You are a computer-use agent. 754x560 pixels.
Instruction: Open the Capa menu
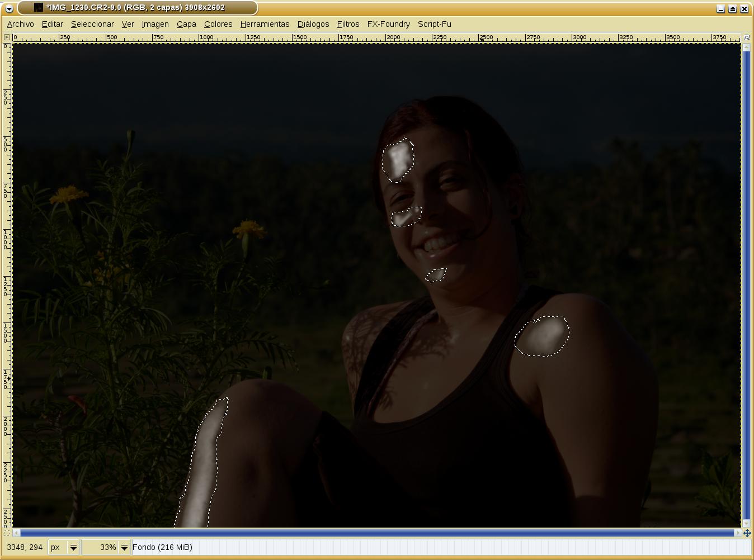pyautogui.click(x=186, y=24)
